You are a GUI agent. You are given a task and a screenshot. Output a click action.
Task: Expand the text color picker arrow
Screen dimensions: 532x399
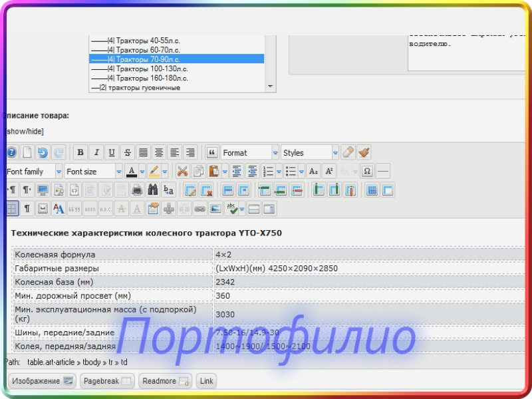(142, 172)
